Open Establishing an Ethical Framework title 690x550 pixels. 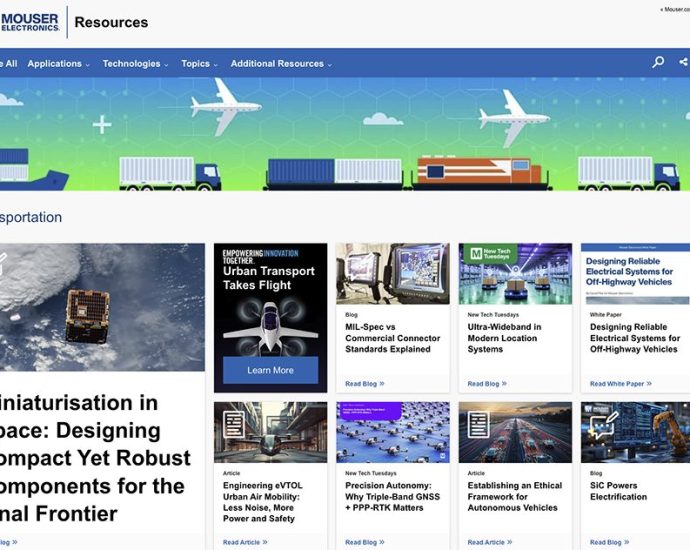coord(515,496)
